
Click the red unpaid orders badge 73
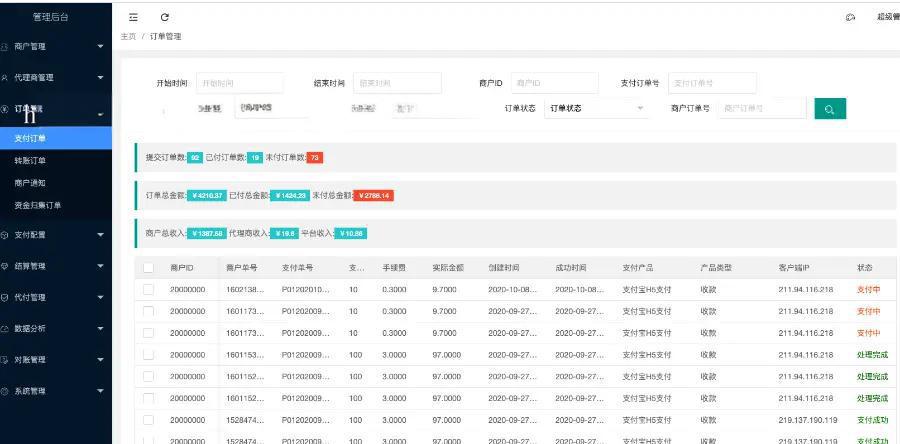pos(315,158)
